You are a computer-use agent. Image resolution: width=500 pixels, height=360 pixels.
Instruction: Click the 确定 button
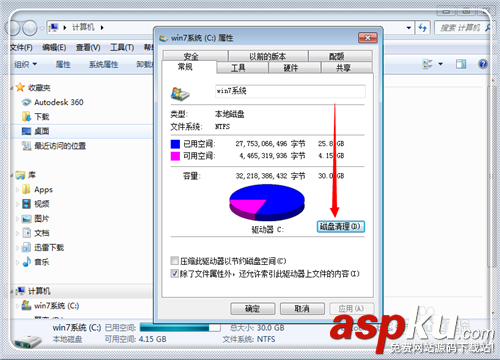pos(253,308)
